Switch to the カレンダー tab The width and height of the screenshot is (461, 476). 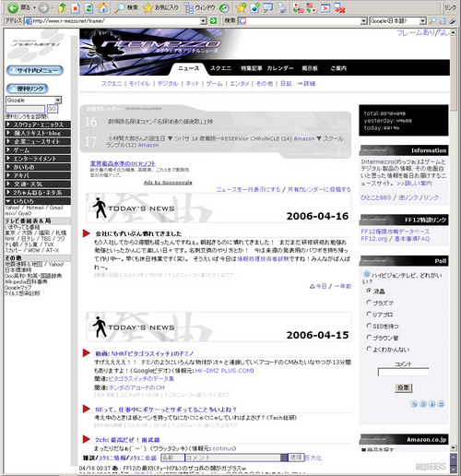point(280,68)
